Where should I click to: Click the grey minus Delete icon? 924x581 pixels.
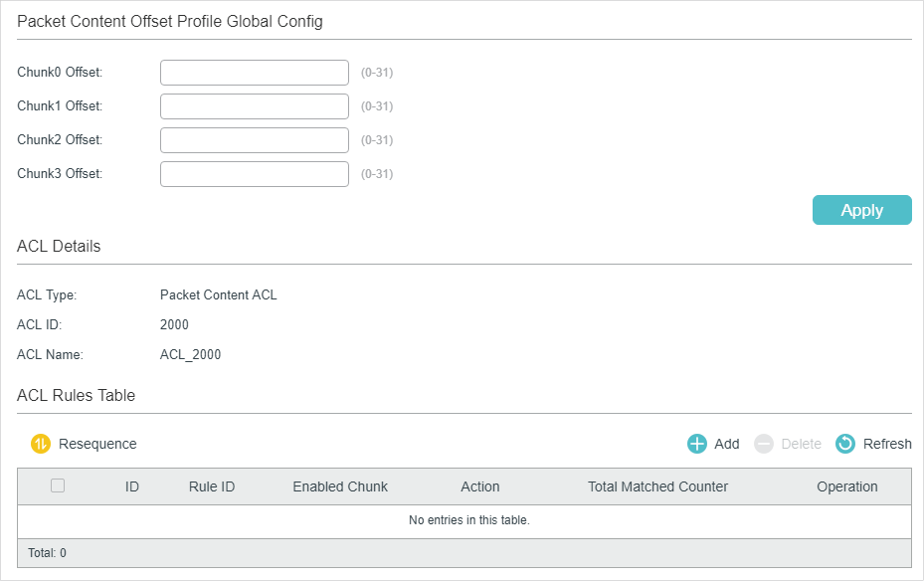(764, 444)
